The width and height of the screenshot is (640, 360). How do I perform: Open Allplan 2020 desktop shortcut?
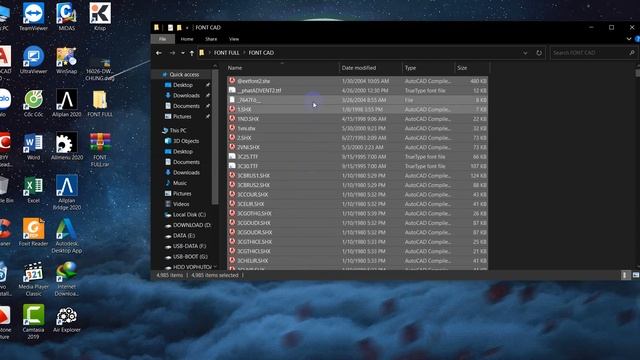(67, 103)
